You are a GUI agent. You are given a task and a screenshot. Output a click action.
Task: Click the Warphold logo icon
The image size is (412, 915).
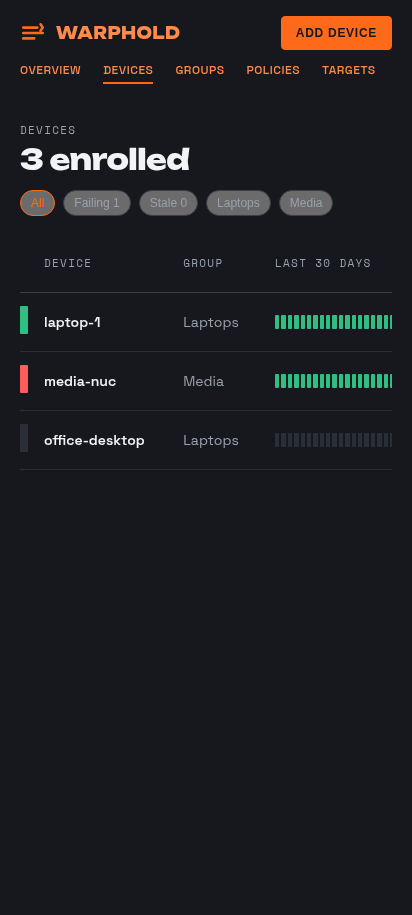[x=33, y=32]
